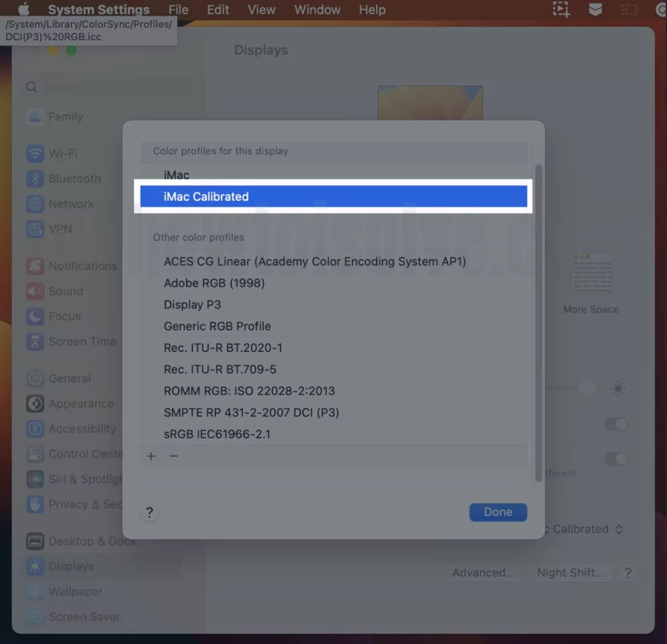This screenshot has width=667, height=644.
Task: Click the screen capture icon in the menu bar
Action: coord(561,9)
